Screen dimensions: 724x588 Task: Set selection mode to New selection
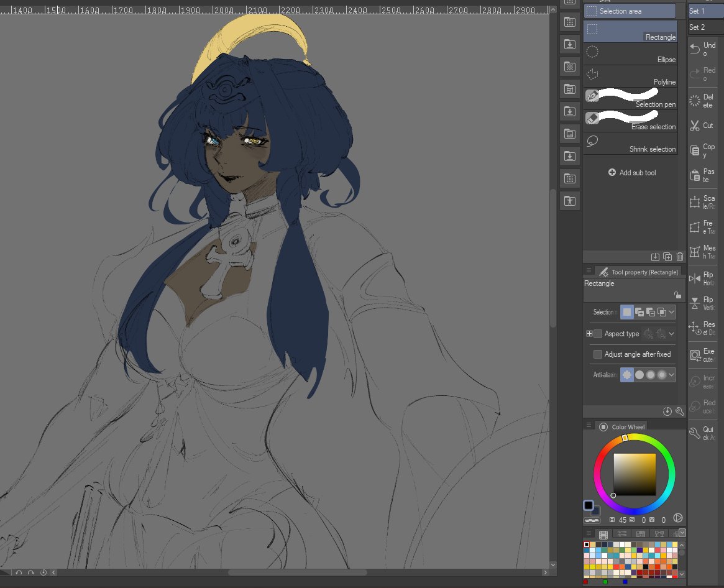pos(626,312)
